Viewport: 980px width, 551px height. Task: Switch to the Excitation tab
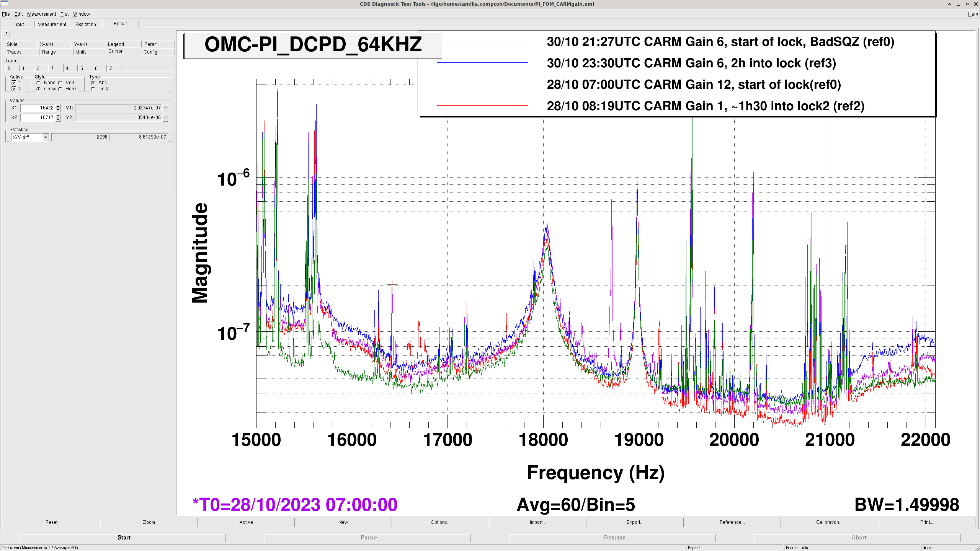click(x=85, y=24)
